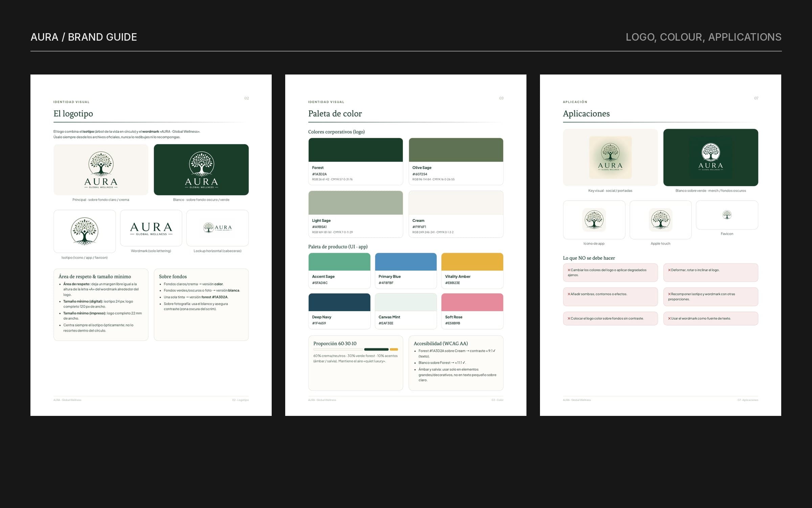This screenshot has height=508, width=812.
Task: Open the Blanco sobre verde merch image
Action: pos(710,157)
